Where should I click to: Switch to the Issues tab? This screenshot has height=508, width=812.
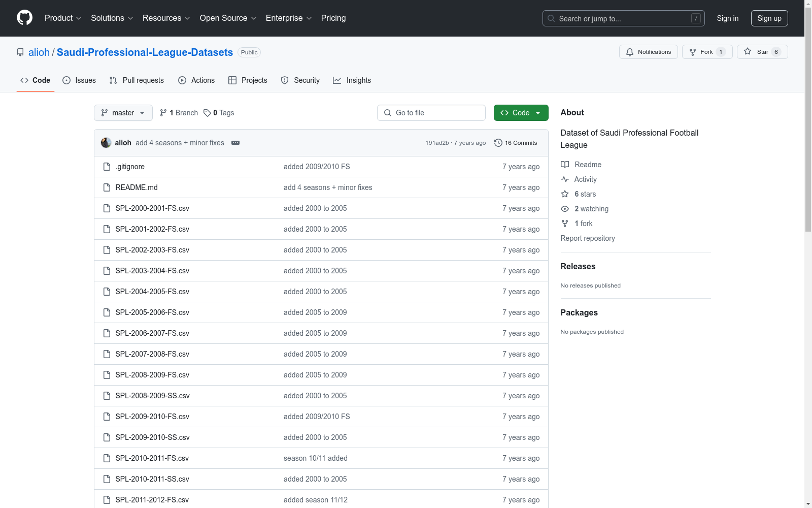click(x=79, y=80)
